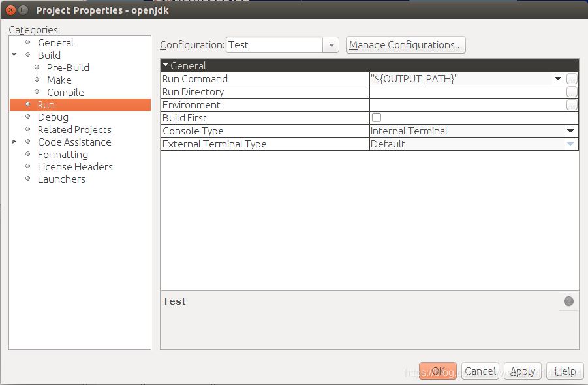The height and width of the screenshot is (385, 588).
Task: Click the Run Directory browse ellipsis button
Action: [x=572, y=92]
